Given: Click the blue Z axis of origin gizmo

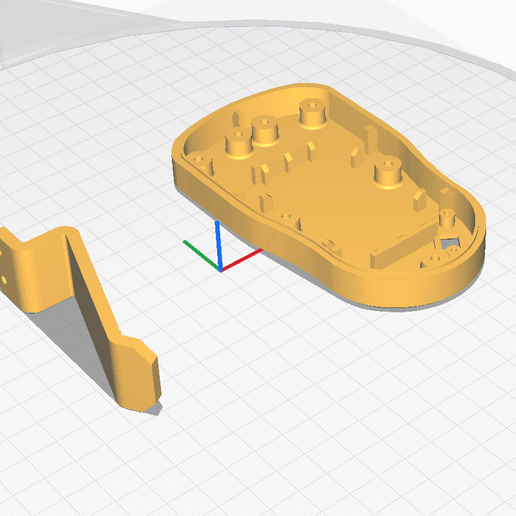Looking at the screenshot, I should (x=219, y=245).
